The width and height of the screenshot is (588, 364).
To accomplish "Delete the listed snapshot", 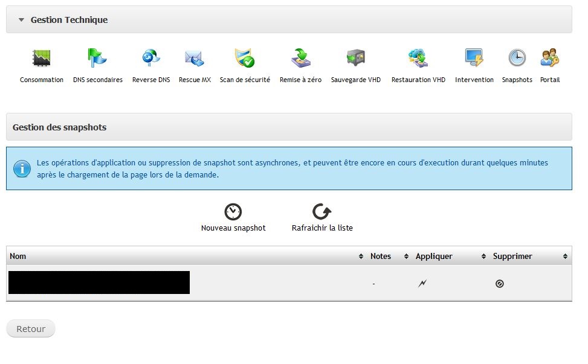I will 499,282.
